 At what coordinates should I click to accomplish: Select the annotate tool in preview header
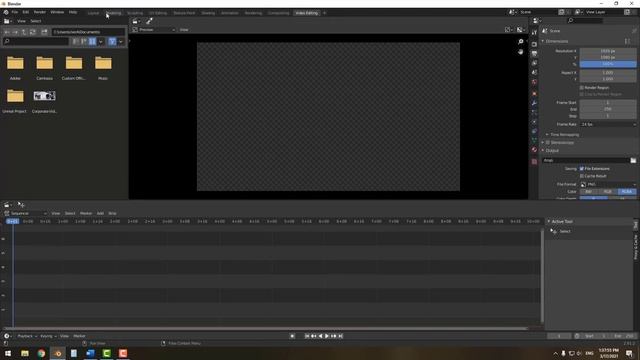coord(149,21)
